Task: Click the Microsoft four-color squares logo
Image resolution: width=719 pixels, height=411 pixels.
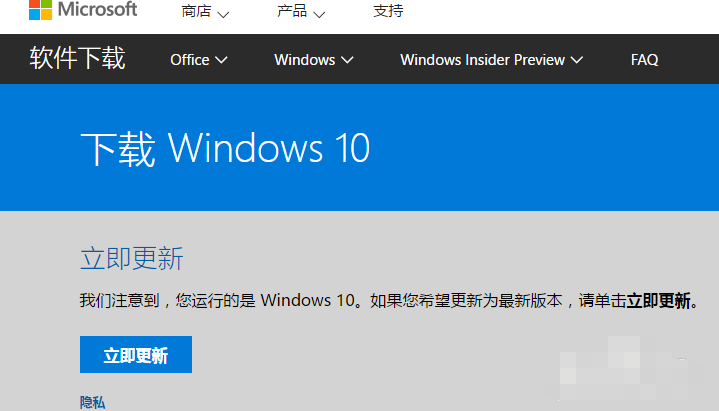Action: [x=42, y=10]
